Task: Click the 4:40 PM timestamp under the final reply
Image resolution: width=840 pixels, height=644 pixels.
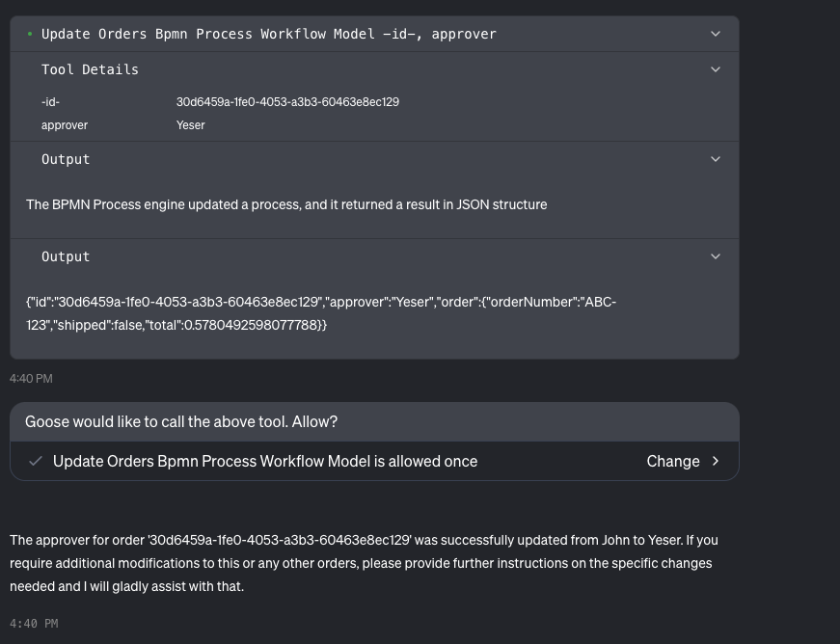Action: pyautogui.click(x=34, y=624)
